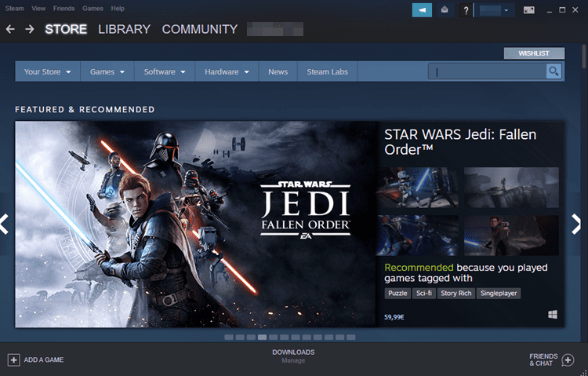Expand the Games dropdown
The height and width of the screenshot is (376, 588).
pos(107,71)
